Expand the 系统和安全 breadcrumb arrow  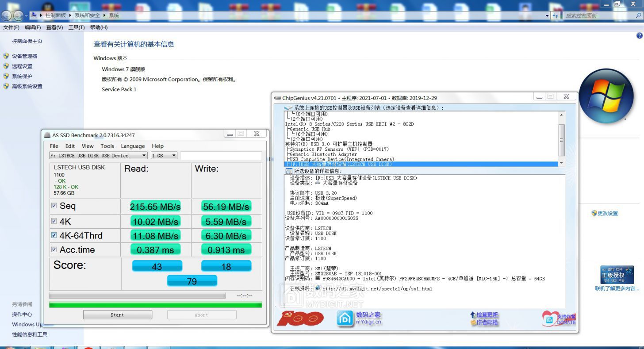pyautogui.click(x=104, y=15)
